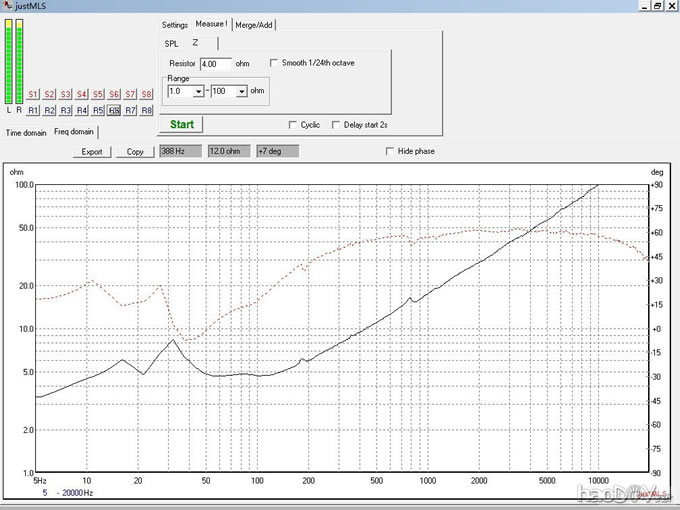Select the R1 memory slot button
Image resolution: width=680 pixels, height=510 pixels.
pos(33,110)
